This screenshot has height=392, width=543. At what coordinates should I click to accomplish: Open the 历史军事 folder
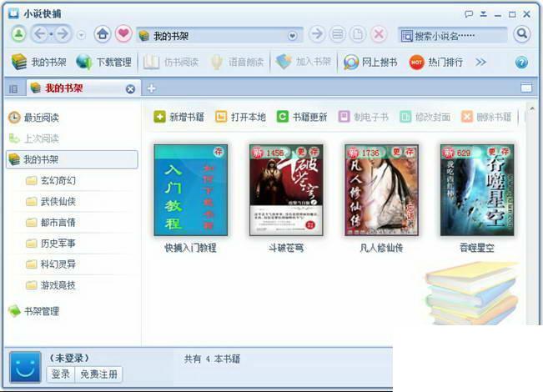[x=51, y=244]
